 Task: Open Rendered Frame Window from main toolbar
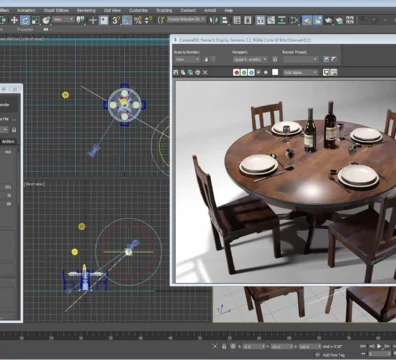point(318,20)
